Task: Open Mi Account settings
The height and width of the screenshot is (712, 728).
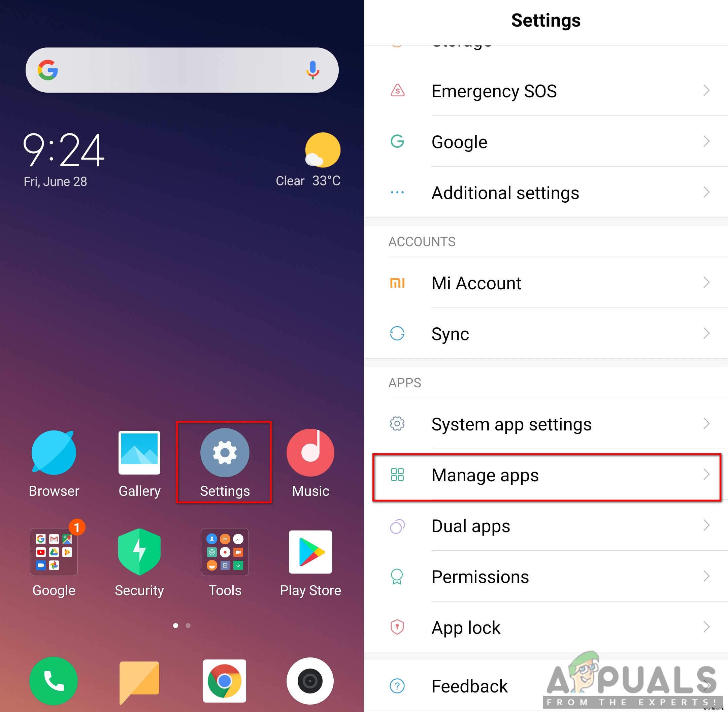Action: tap(547, 282)
